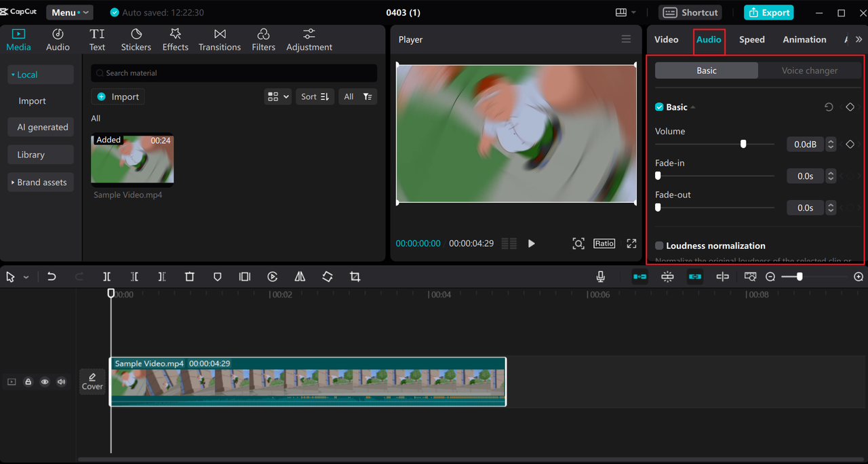Open the Transitions tab
This screenshot has width=868, height=464.
(x=220, y=40)
